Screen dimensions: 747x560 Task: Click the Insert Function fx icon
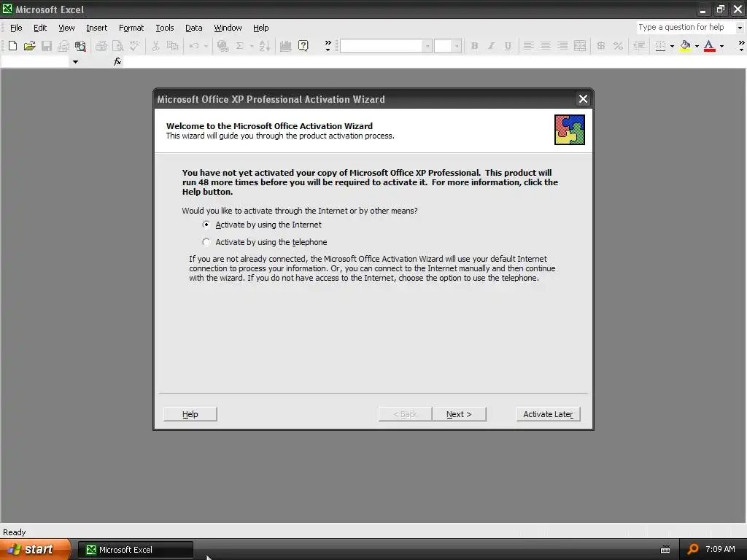click(x=117, y=61)
